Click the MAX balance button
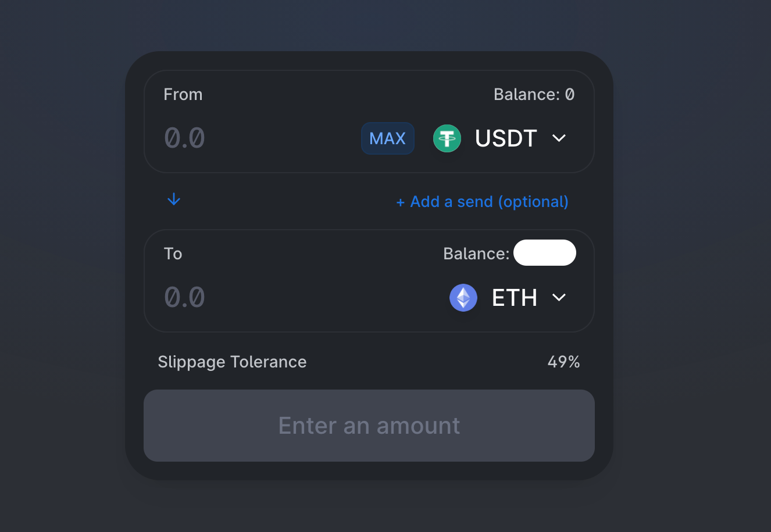 point(387,138)
